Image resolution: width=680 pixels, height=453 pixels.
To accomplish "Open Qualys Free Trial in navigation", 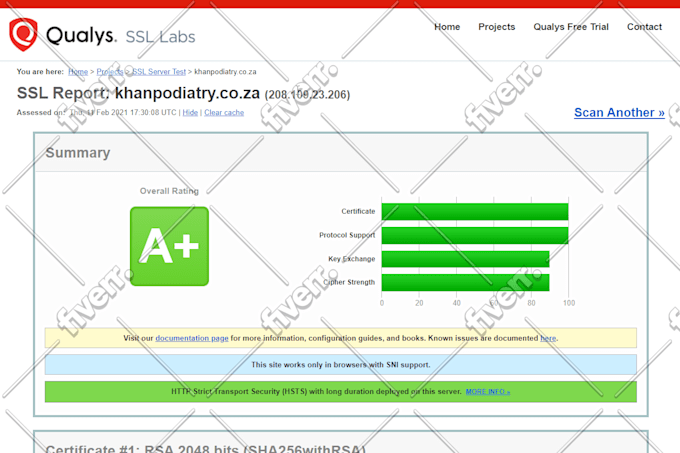I will (571, 27).
